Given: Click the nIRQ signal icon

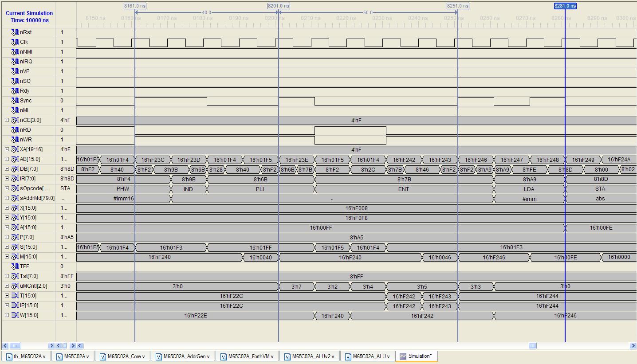Looking at the screenshot, I should click(15, 62).
